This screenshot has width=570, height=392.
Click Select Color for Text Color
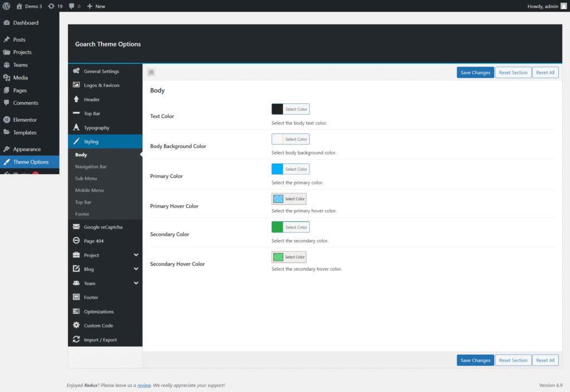point(296,109)
